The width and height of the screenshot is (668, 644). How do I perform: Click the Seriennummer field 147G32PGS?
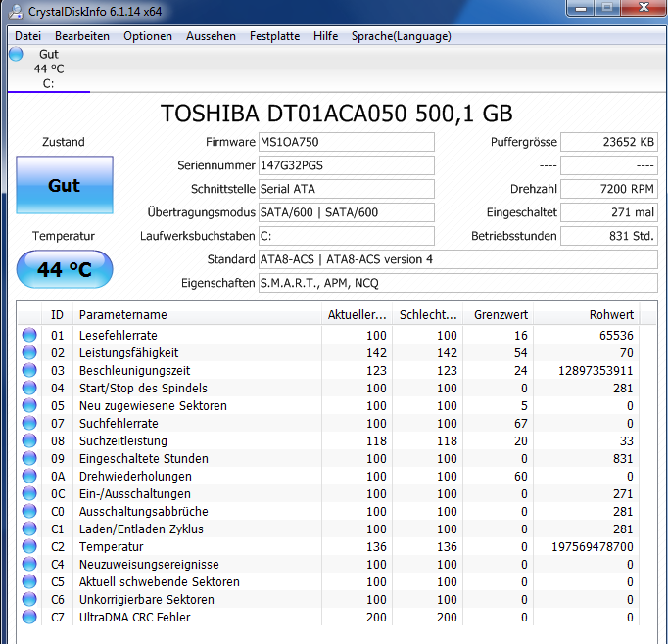(347, 165)
